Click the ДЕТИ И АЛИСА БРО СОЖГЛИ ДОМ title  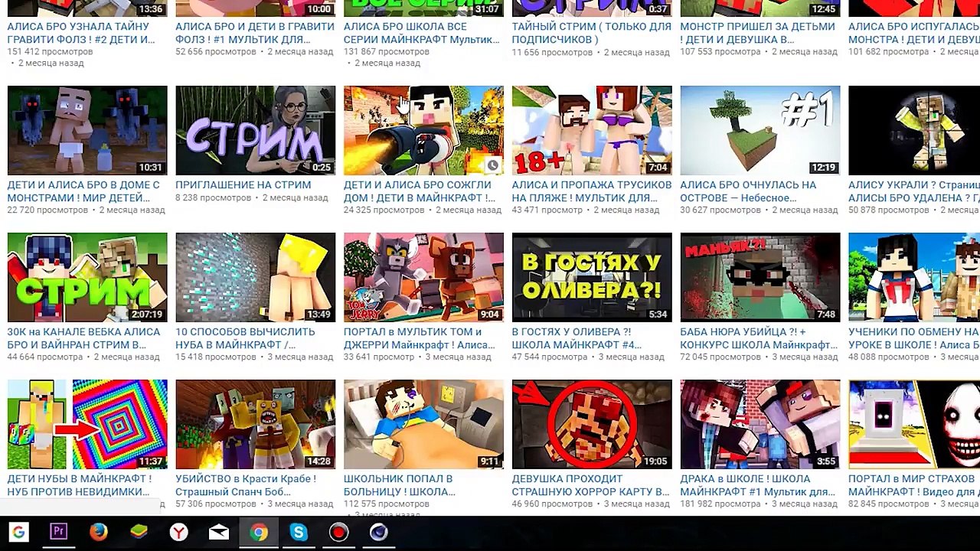[420, 191]
